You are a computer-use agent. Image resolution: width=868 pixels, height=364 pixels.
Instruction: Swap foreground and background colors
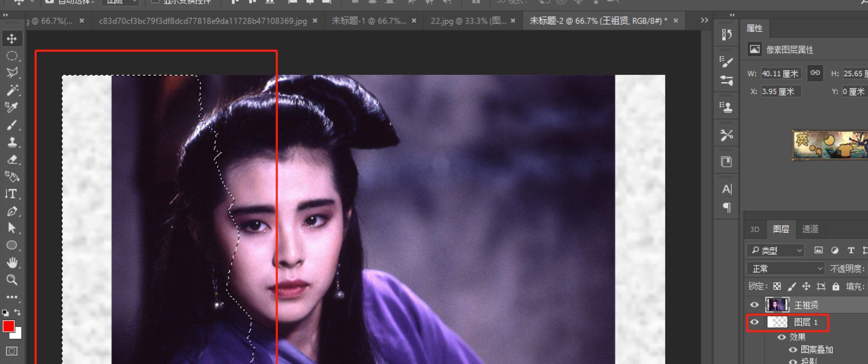point(17,312)
